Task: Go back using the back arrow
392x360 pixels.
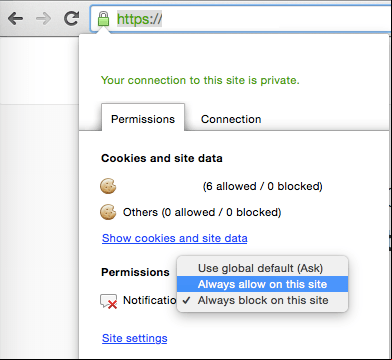Action: click(16, 18)
